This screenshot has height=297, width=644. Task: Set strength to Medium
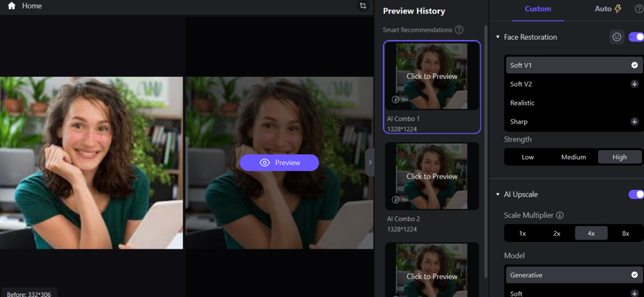[x=573, y=157]
